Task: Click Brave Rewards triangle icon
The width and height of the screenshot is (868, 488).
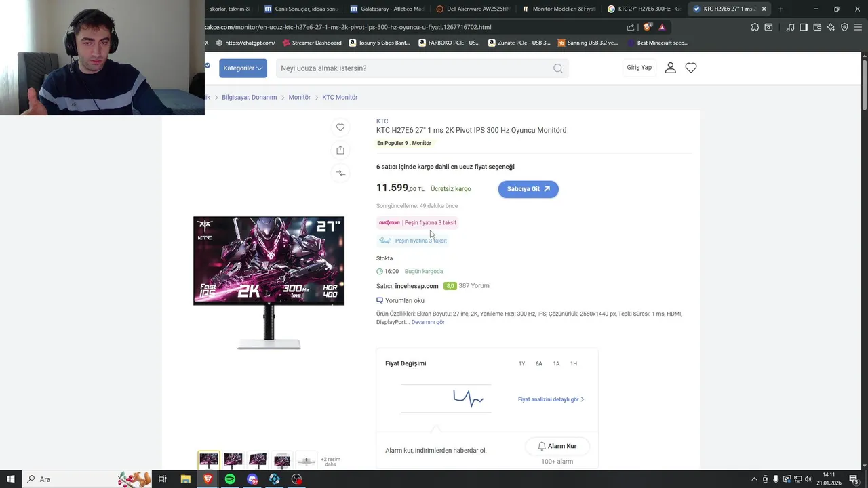Action: click(662, 27)
